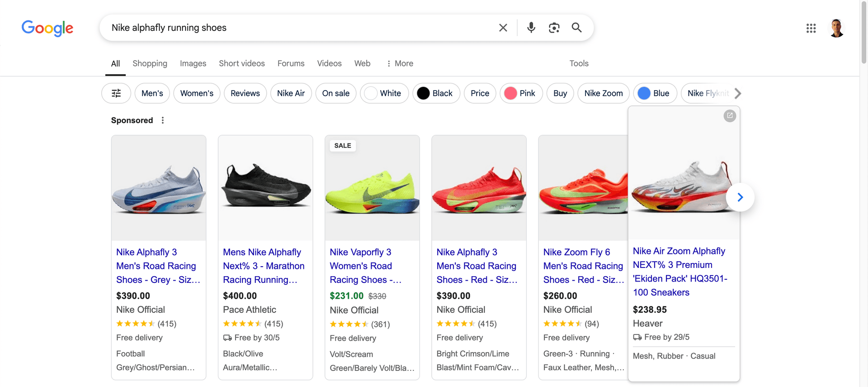Toggle the Men's filter chip
Screen dimensions: 868x387
(x=152, y=93)
